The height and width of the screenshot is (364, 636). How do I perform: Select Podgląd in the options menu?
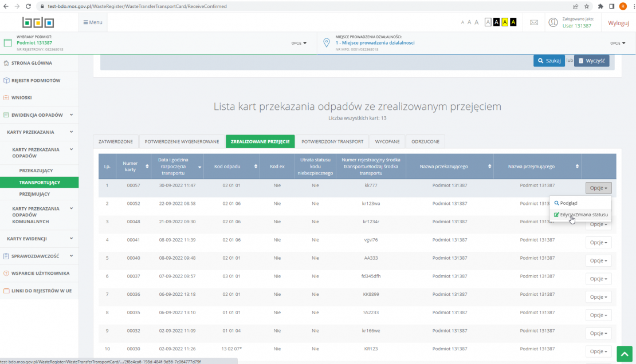click(x=568, y=203)
